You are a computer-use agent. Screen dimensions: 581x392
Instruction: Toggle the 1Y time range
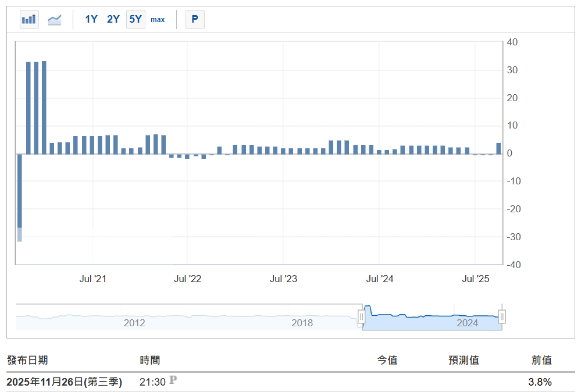point(91,19)
